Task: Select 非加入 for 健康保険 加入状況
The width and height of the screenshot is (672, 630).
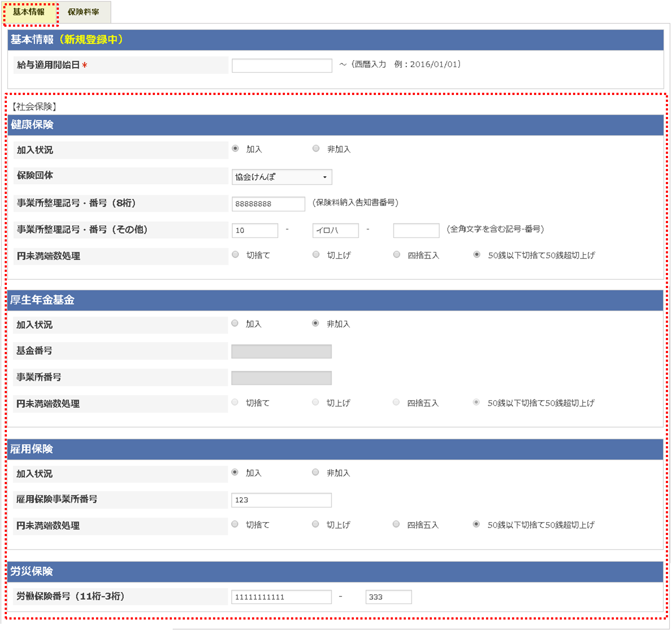Action: [316, 148]
